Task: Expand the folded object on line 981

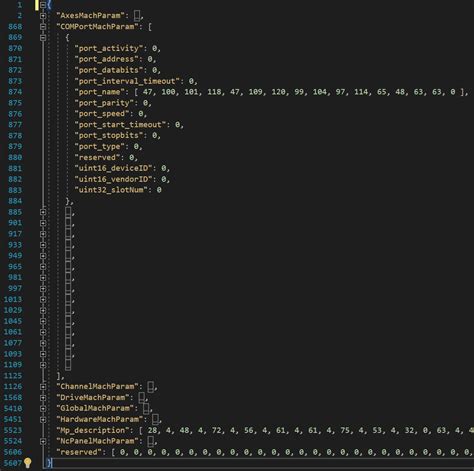Action: [x=43, y=278]
